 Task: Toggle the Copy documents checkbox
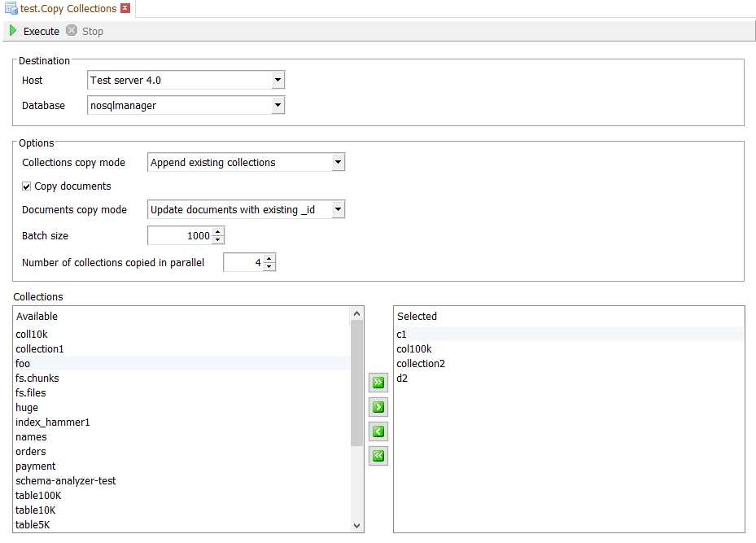point(27,186)
